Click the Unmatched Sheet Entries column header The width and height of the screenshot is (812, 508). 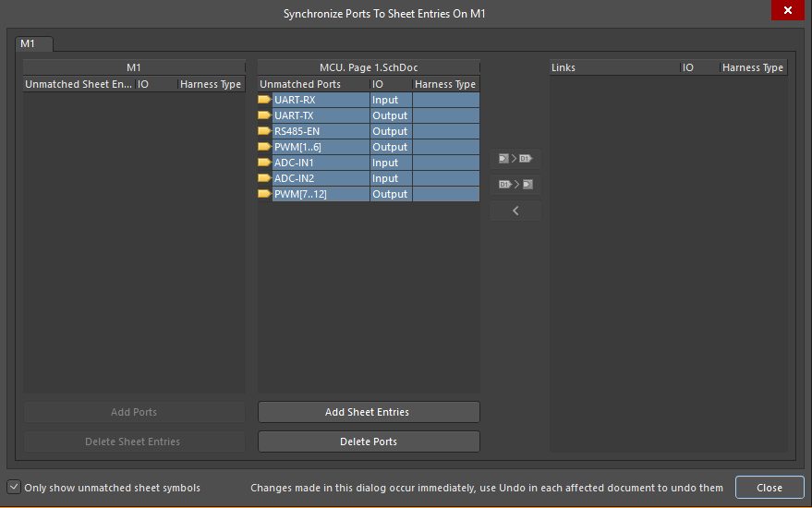pyautogui.click(x=79, y=84)
